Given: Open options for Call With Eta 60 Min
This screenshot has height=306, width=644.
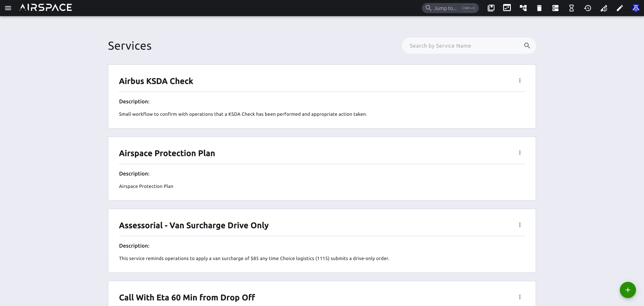Looking at the screenshot, I should (x=520, y=297).
